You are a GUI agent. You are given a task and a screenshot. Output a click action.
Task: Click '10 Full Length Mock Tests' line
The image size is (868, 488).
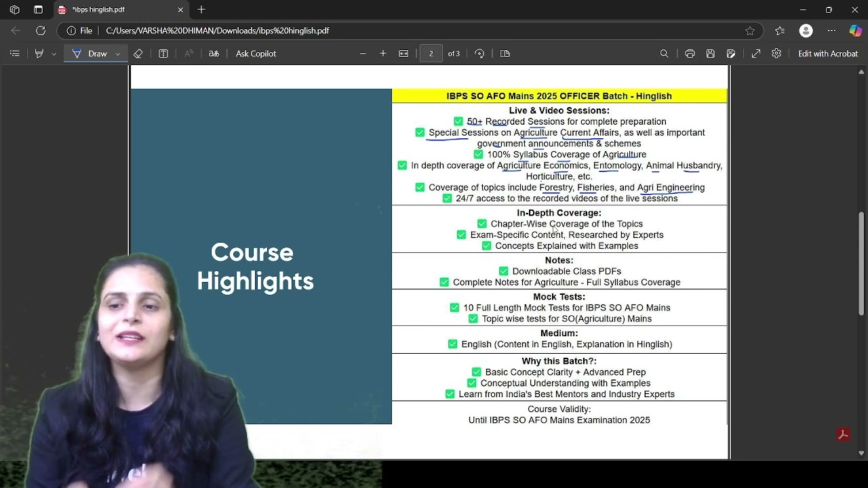(x=567, y=308)
